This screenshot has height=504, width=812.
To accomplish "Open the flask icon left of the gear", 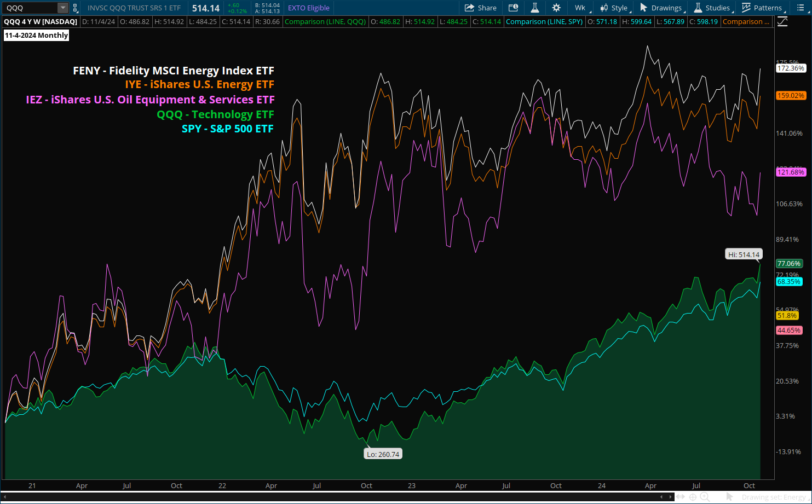I will click(x=535, y=8).
